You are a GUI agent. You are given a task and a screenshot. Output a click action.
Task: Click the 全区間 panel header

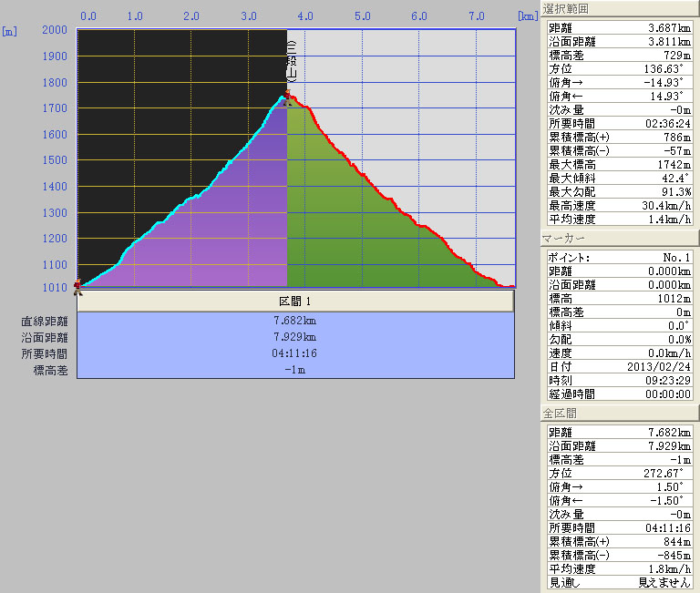click(620, 414)
